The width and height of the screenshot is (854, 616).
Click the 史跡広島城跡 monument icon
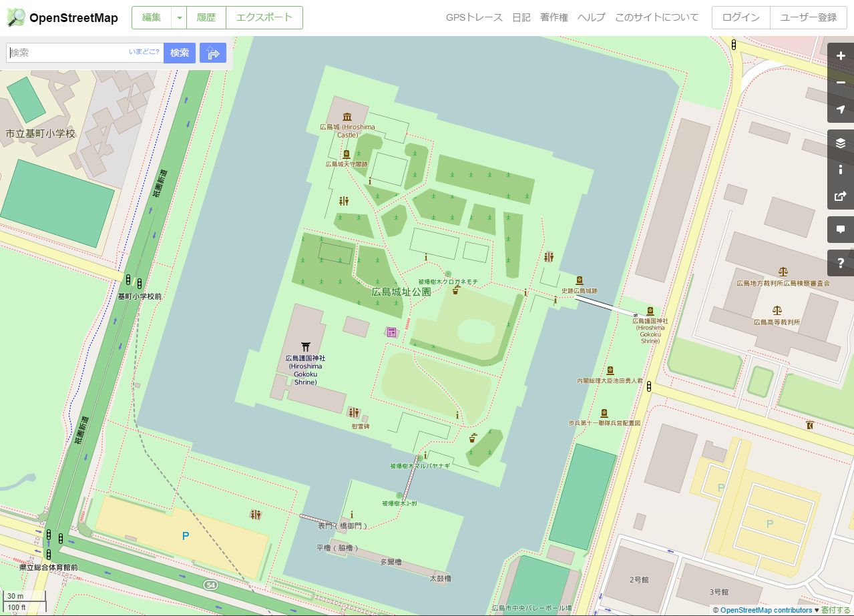coord(579,281)
